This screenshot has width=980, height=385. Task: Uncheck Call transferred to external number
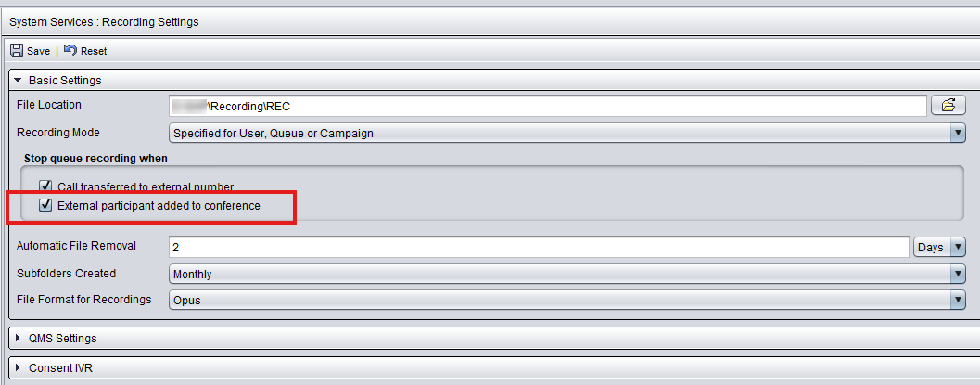click(x=45, y=186)
